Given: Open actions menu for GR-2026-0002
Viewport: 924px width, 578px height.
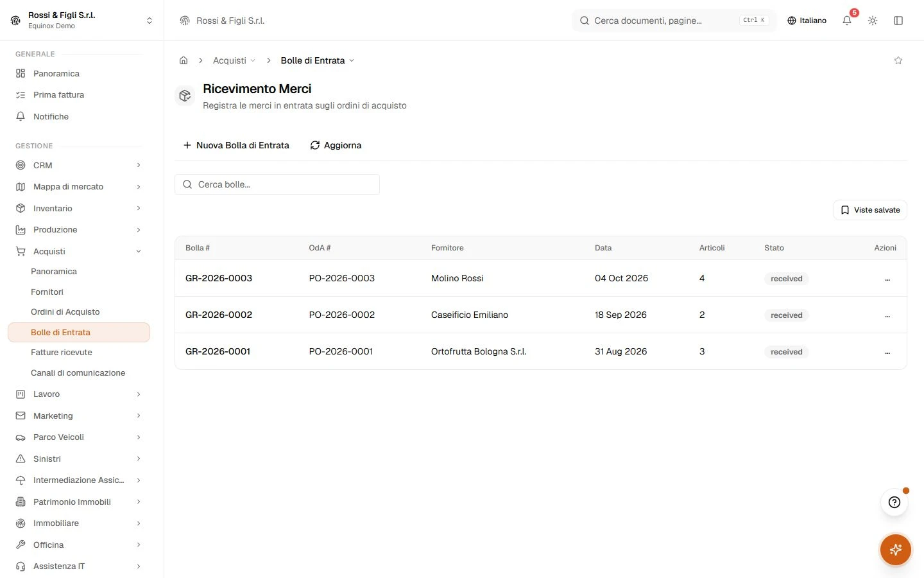Looking at the screenshot, I should (x=887, y=315).
